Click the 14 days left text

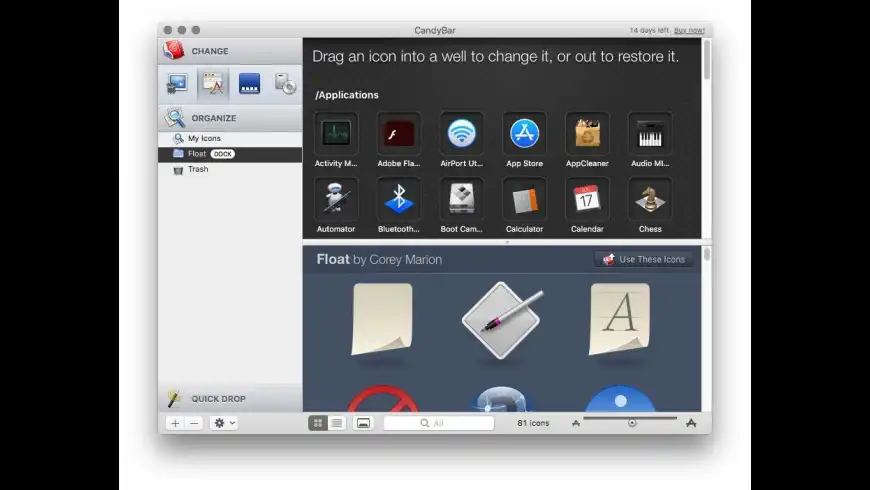pos(650,31)
